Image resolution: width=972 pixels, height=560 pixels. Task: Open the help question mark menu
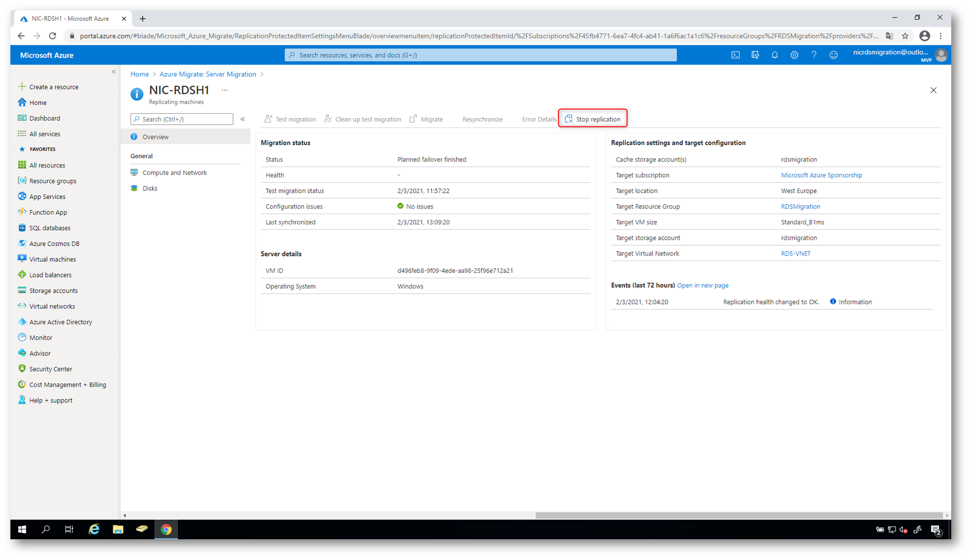pyautogui.click(x=814, y=55)
